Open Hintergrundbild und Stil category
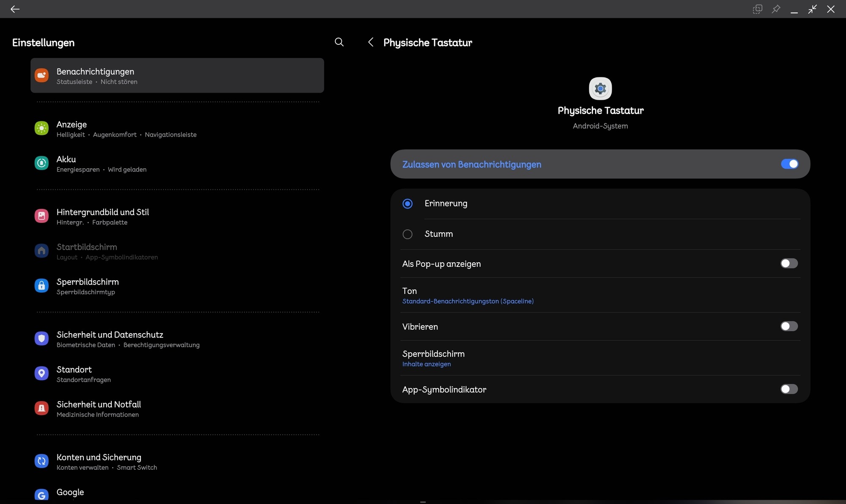 [x=177, y=216]
